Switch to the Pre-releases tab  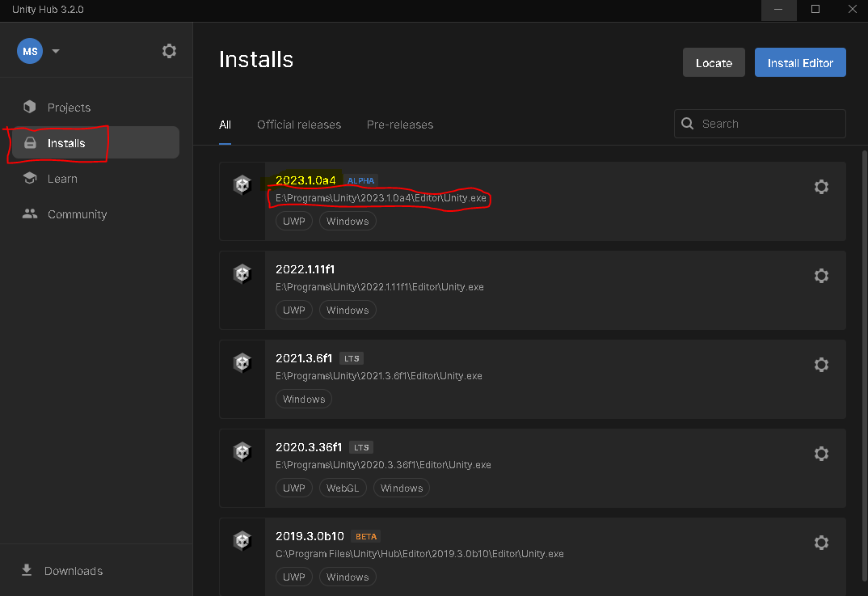coord(400,125)
